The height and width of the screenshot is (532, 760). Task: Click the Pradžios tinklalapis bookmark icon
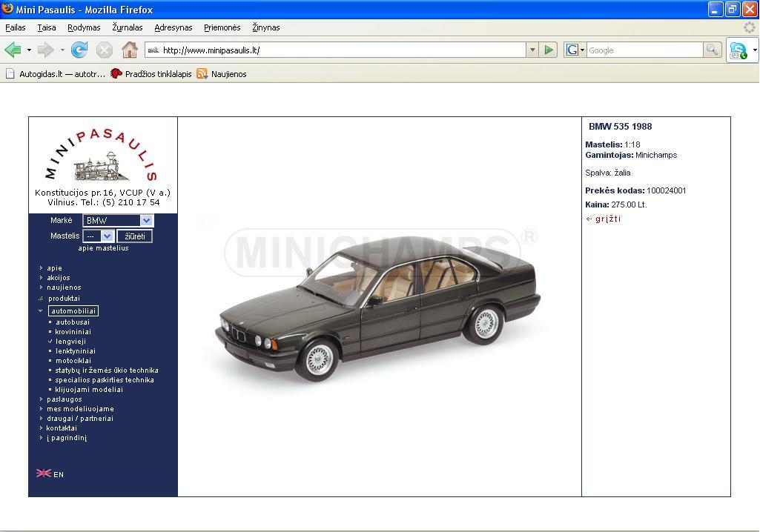click(116, 74)
